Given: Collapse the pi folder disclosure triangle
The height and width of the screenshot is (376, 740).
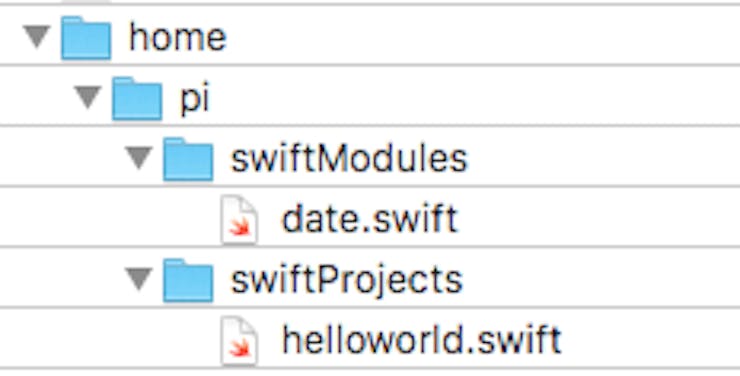Looking at the screenshot, I should pyautogui.click(x=88, y=98).
